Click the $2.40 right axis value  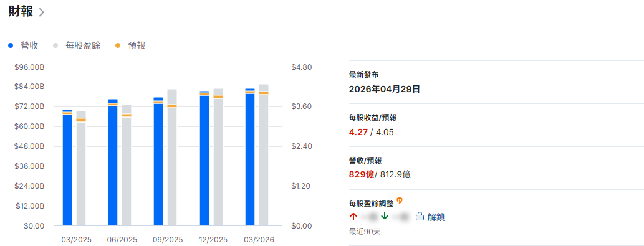[302, 146]
